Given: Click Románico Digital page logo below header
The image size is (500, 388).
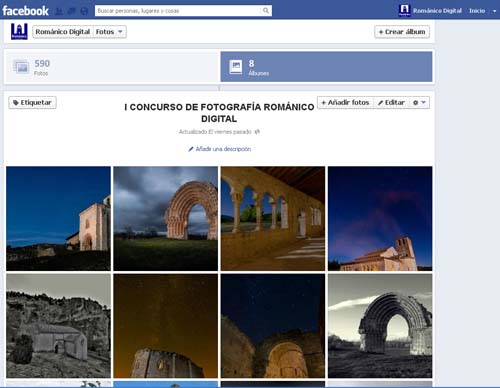Looking at the screenshot, I should coord(19,31).
